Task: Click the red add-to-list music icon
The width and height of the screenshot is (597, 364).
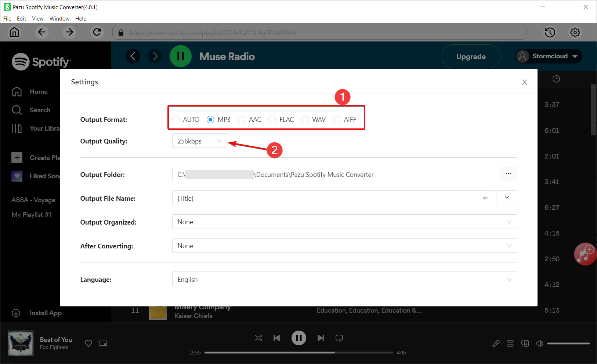Action: point(585,254)
